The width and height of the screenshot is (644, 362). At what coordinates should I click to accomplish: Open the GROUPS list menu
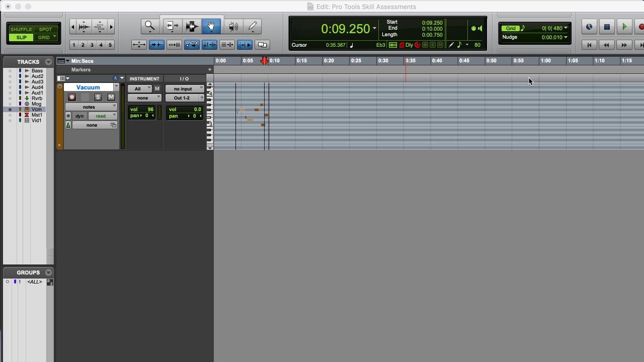[48, 273]
